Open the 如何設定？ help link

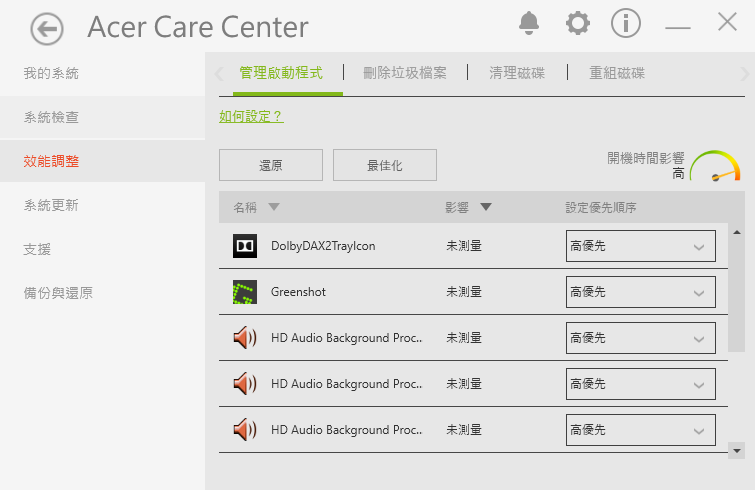251,117
